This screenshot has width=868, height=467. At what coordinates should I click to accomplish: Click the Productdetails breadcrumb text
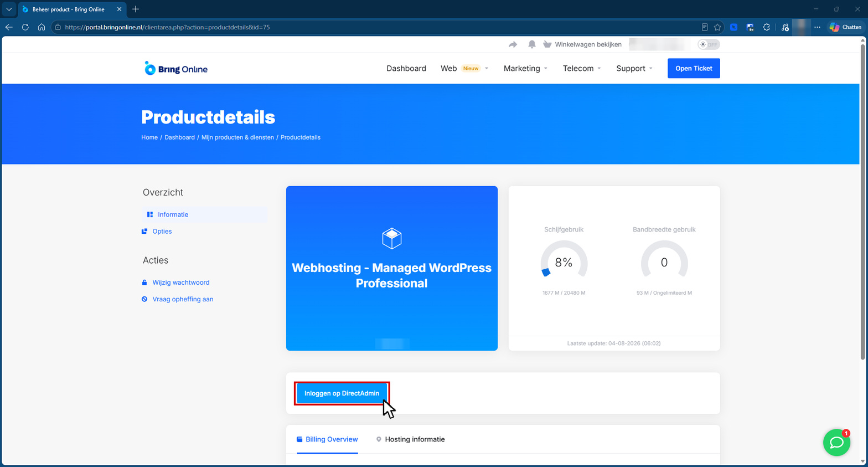tap(301, 137)
